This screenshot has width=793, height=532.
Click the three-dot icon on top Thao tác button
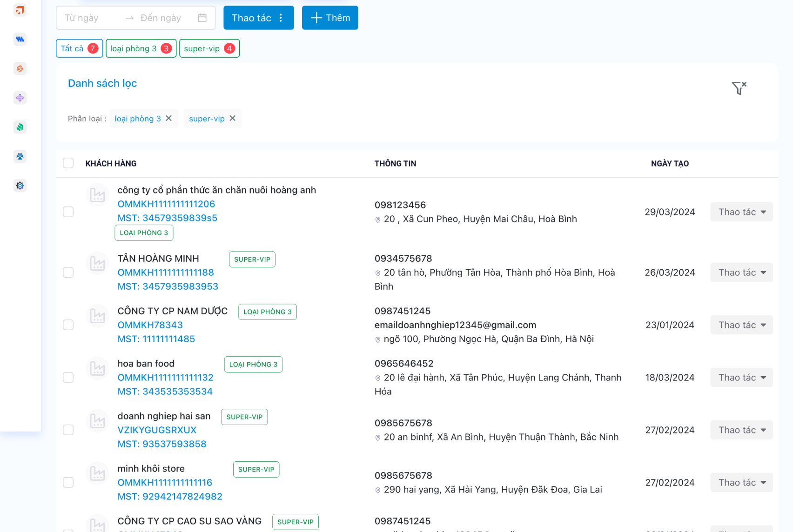point(281,18)
